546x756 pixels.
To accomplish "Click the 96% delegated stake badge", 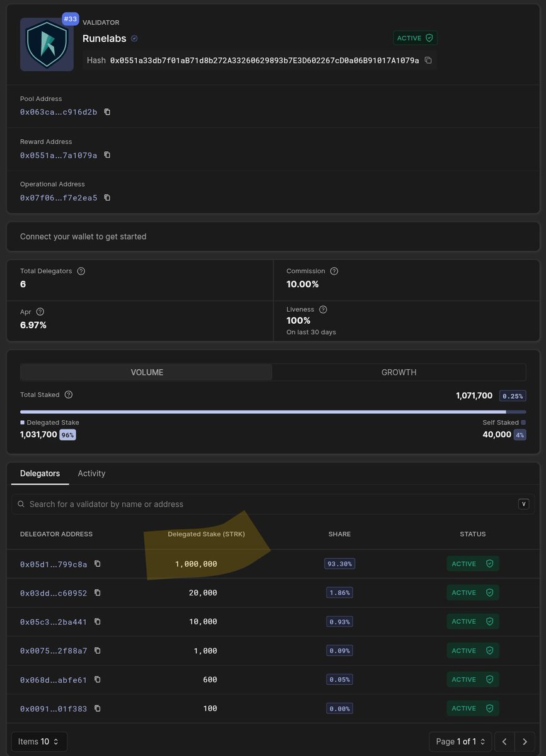I will point(67,435).
